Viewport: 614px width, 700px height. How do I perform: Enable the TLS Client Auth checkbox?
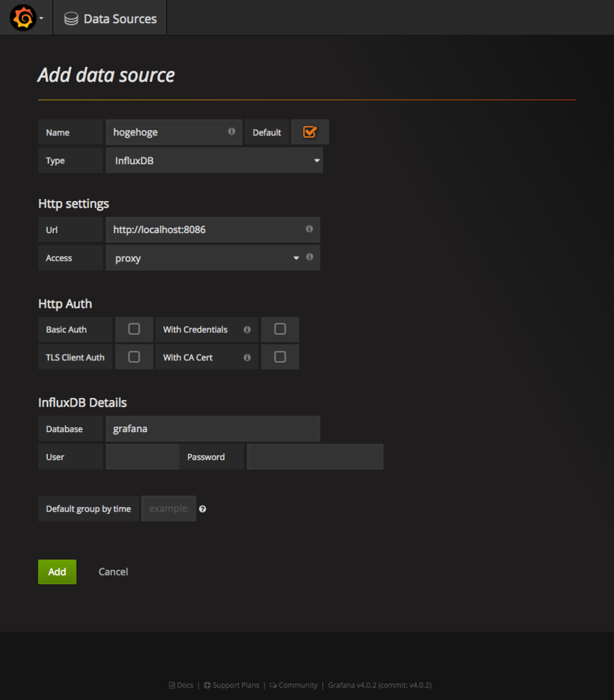(134, 357)
